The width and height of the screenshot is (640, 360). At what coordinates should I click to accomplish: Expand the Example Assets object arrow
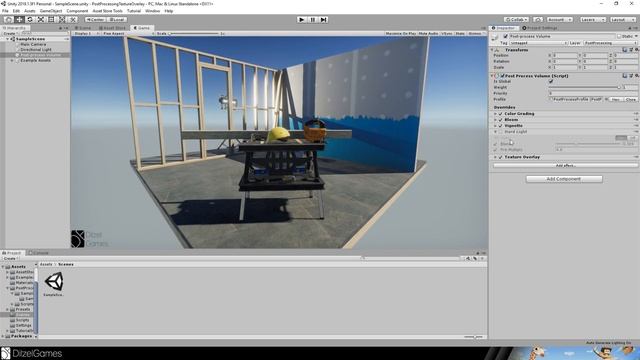tap(12, 60)
